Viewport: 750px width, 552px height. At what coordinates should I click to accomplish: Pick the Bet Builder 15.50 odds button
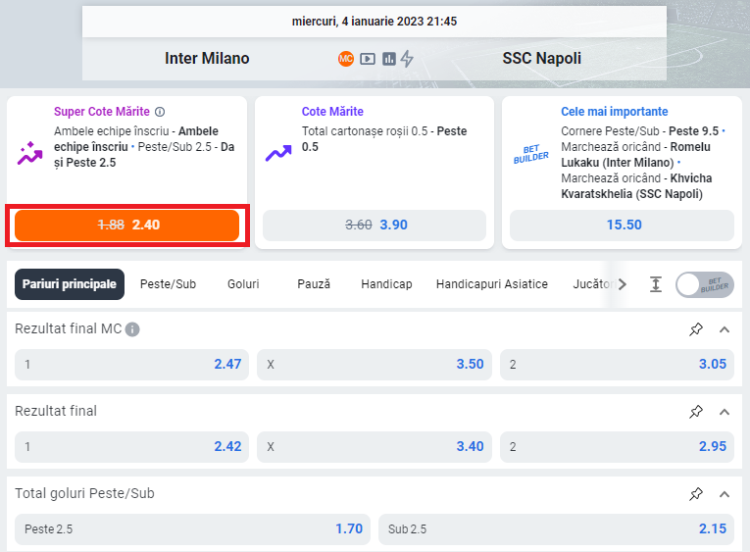(623, 225)
